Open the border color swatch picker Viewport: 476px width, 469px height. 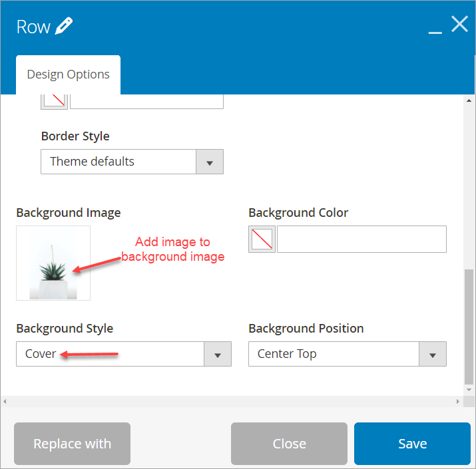[x=54, y=101]
